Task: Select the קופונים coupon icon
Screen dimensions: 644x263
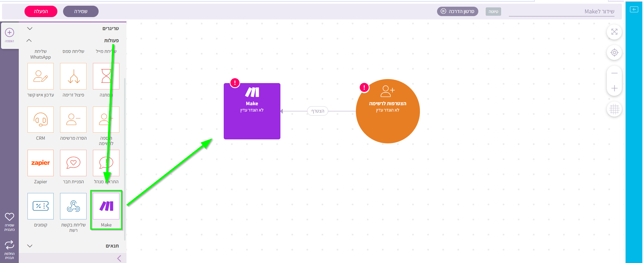Action: tap(41, 206)
